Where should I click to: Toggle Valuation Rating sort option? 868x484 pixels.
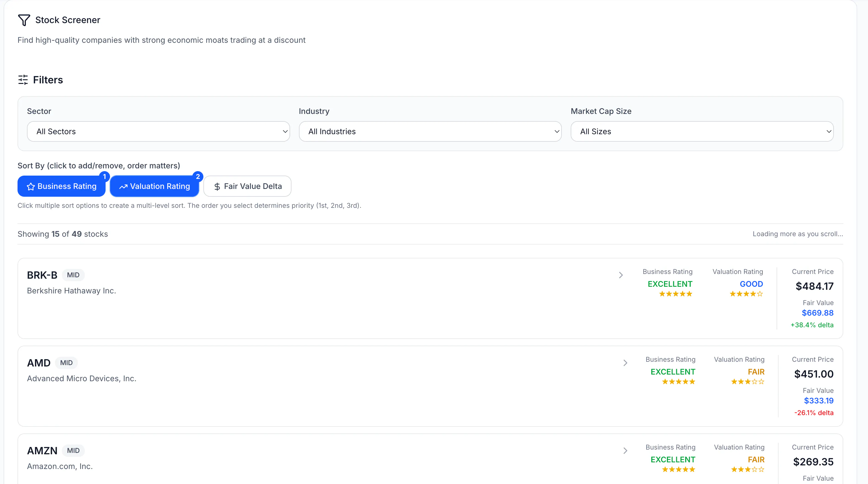click(154, 186)
